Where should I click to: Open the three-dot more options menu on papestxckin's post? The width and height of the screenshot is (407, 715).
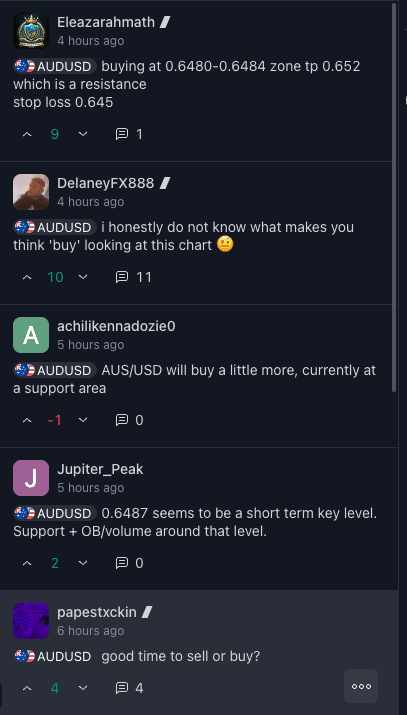(361, 686)
